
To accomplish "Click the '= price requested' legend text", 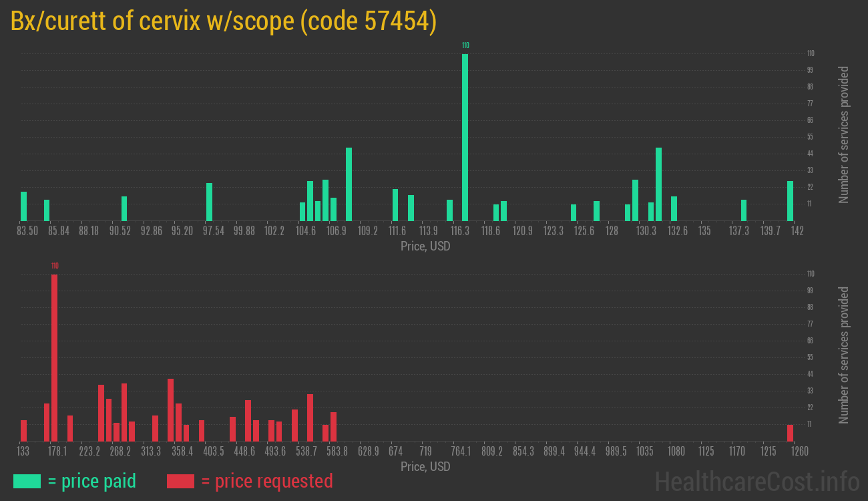I will pyautogui.click(x=266, y=481).
